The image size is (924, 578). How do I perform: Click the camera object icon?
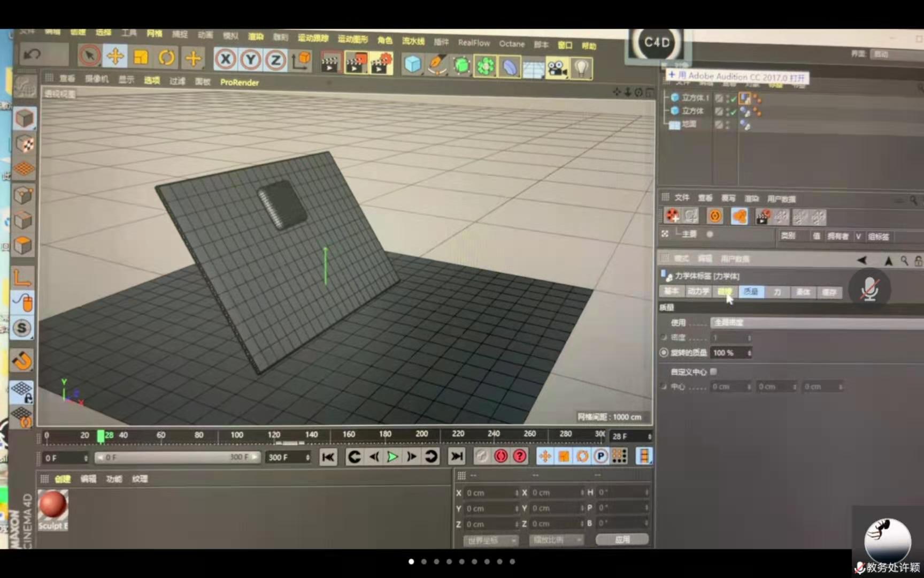pos(557,68)
